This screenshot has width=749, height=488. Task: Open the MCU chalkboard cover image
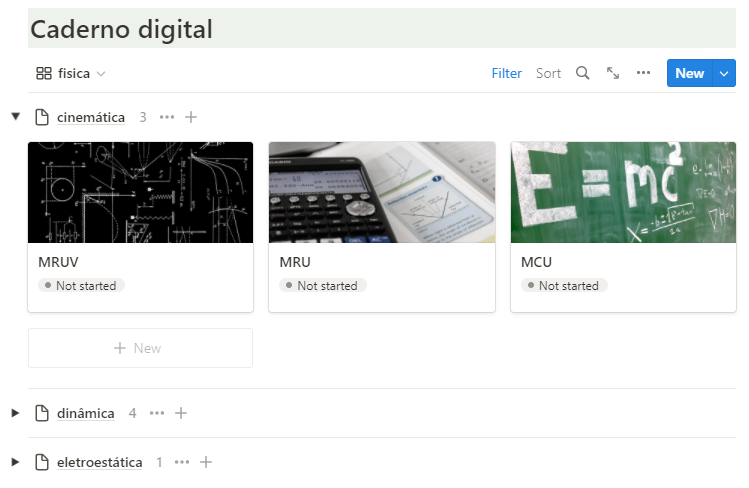coord(623,192)
